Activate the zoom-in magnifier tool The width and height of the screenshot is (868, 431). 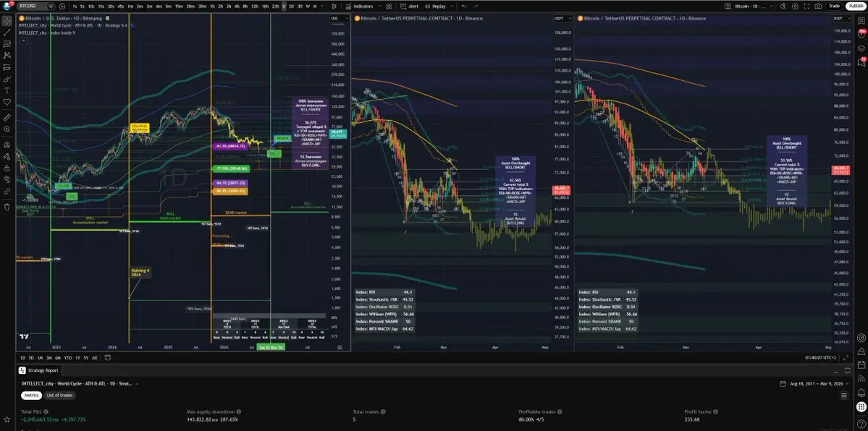[7, 129]
